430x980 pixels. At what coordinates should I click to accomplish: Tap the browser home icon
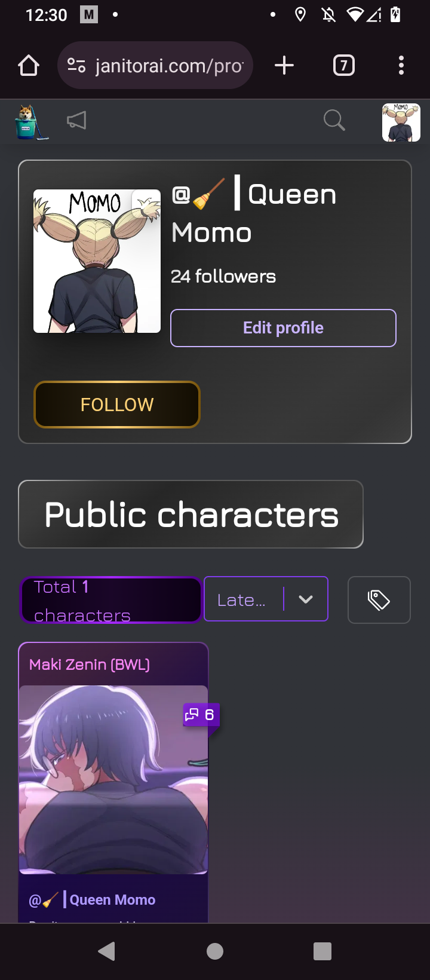tap(29, 66)
